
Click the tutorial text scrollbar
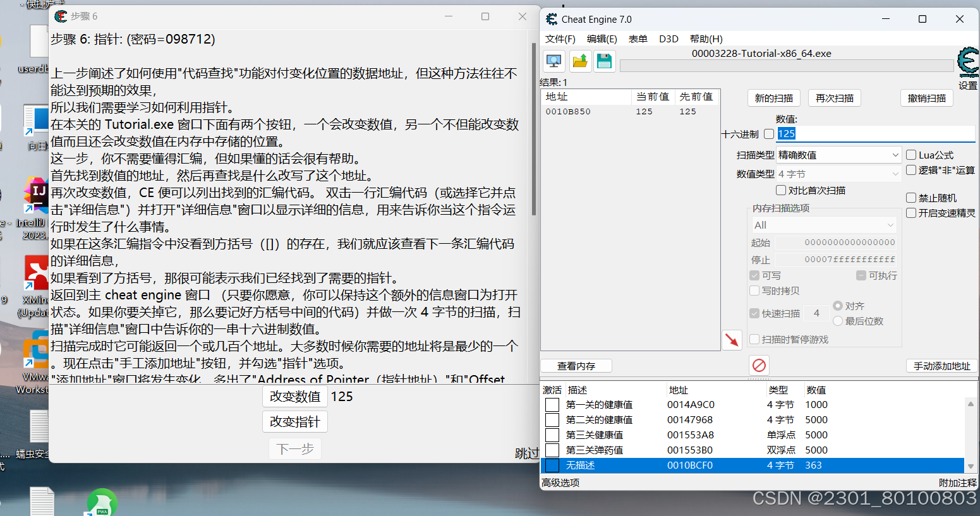pyautogui.click(x=534, y=129)
